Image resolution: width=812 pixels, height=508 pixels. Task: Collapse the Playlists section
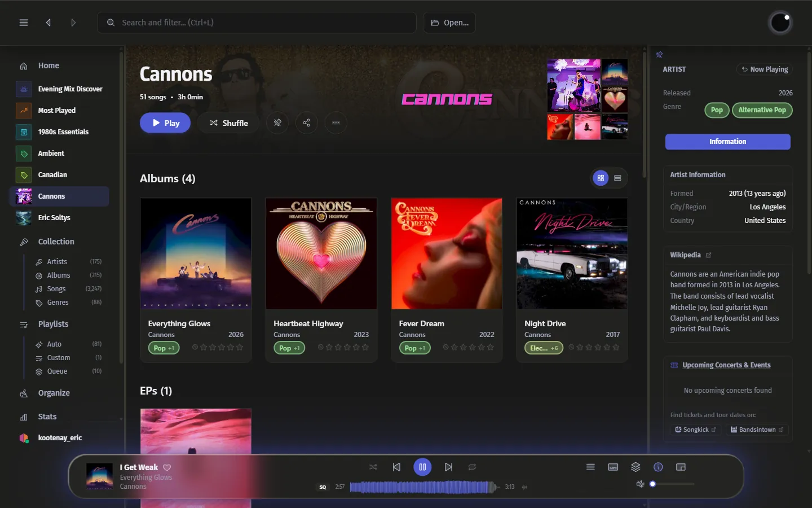pyautogui.click(x=53, y=324)
